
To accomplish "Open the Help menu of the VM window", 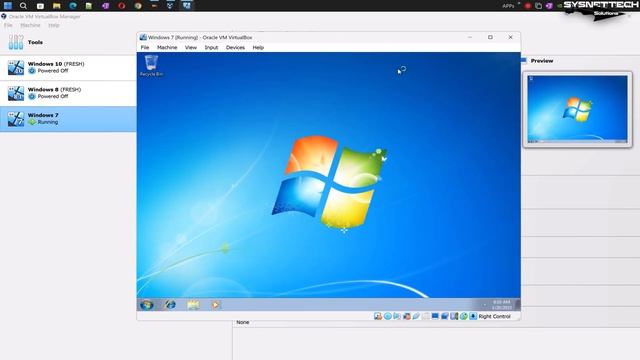I will tap(258, 48).
